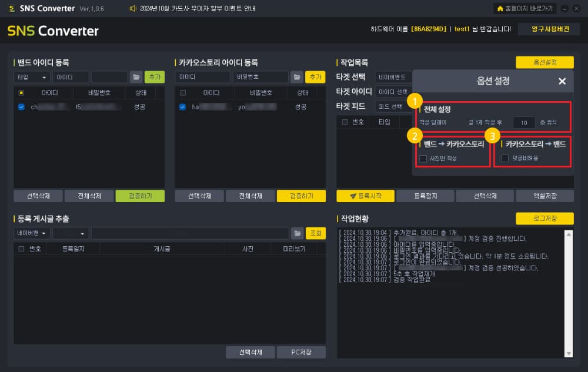Screen dimensions: 588x372
Task: Open the 네이버밴드 dropdown in post extraction
Action: [32, 233]
